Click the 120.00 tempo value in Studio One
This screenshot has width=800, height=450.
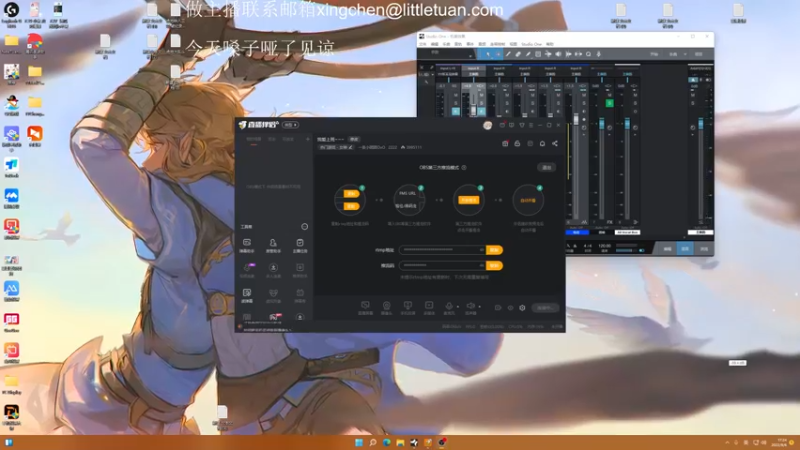[605, 246]
